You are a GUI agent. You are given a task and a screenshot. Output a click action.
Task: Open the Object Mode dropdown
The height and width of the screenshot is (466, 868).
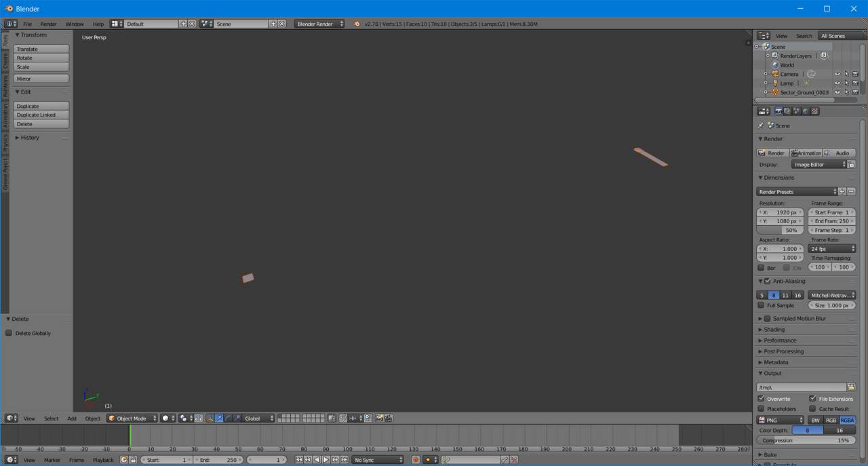tap(132, 419)
